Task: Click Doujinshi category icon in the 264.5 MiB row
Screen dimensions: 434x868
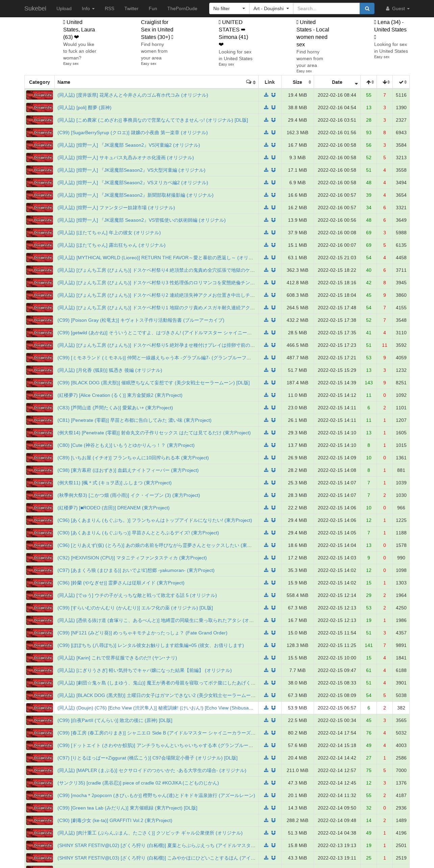Action: [40, 308]
